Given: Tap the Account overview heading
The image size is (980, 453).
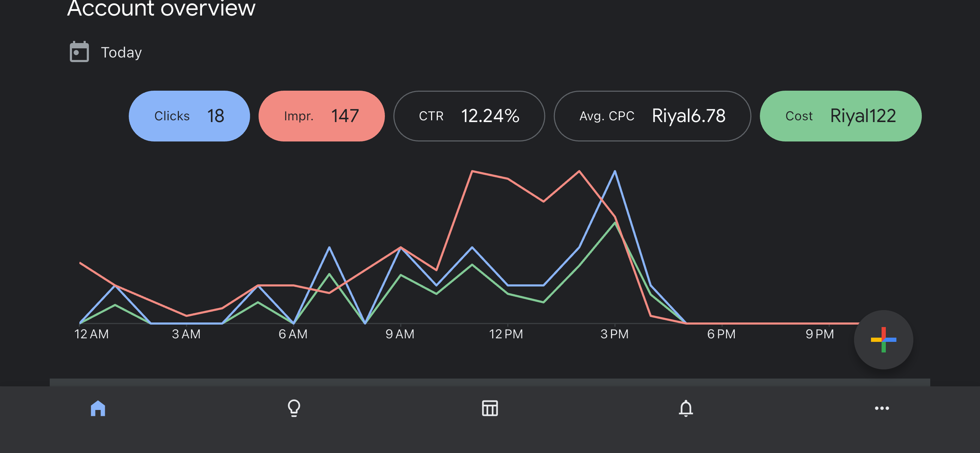Looking at the screenshot, I should [x=161, y=8].
